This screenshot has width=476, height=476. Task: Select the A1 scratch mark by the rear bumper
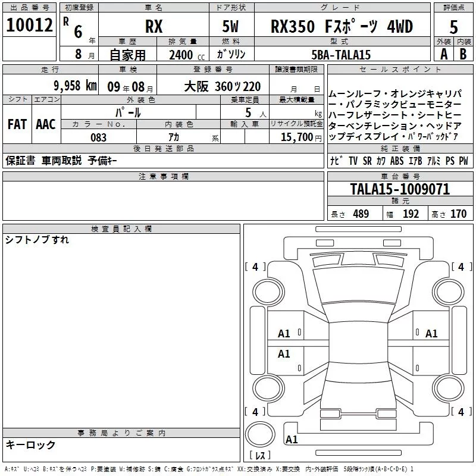tap(292, 440)
